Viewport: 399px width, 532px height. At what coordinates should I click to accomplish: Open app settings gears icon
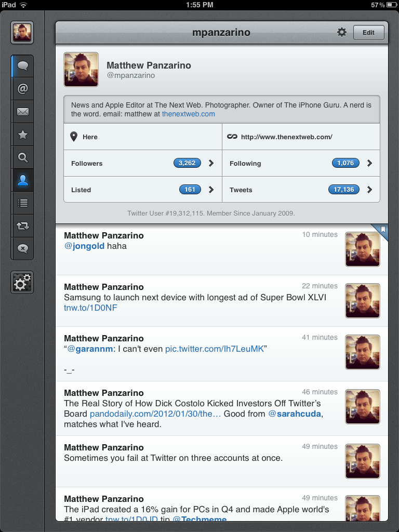pos(22,282)
